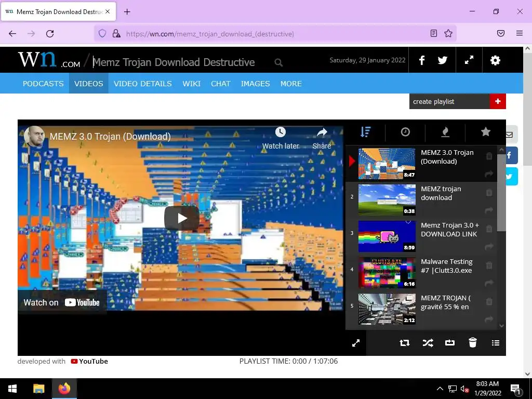Bookmark this page with the star
The height and width of the screenshot is (399, 532).
coord(448,33)
